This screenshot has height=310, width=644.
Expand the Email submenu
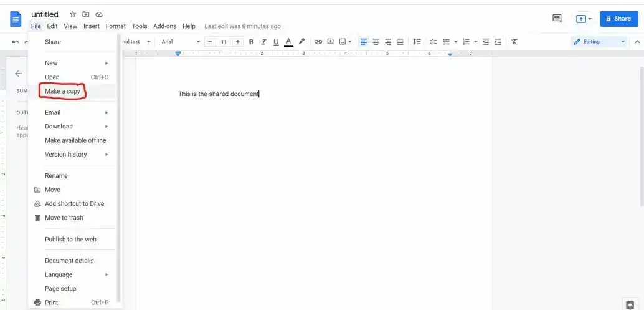pyautogui.click(x=72, y=112)
